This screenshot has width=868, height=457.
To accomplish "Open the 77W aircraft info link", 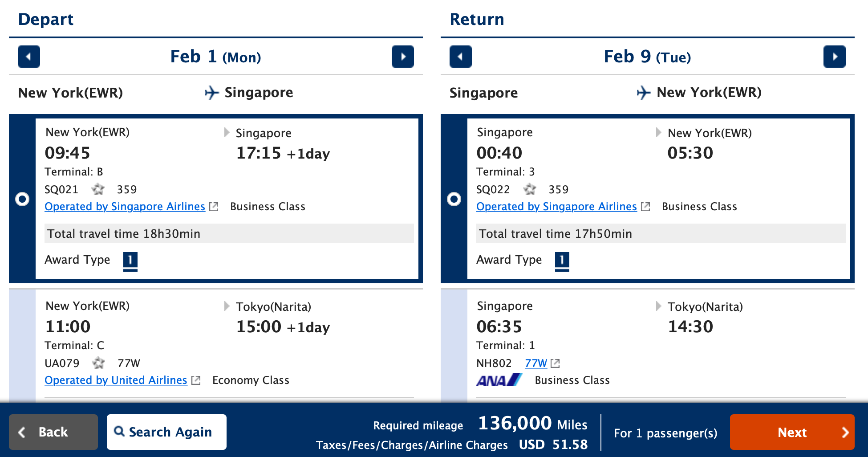I will pyautogui.click(x=536, y=363).
